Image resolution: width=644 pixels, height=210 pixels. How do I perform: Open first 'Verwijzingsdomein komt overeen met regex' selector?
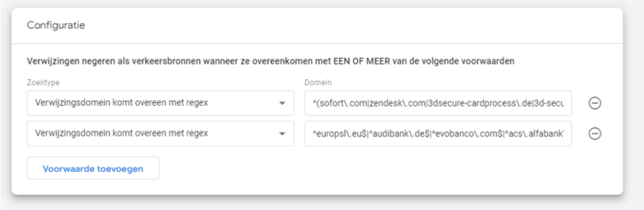coord(161,103)
